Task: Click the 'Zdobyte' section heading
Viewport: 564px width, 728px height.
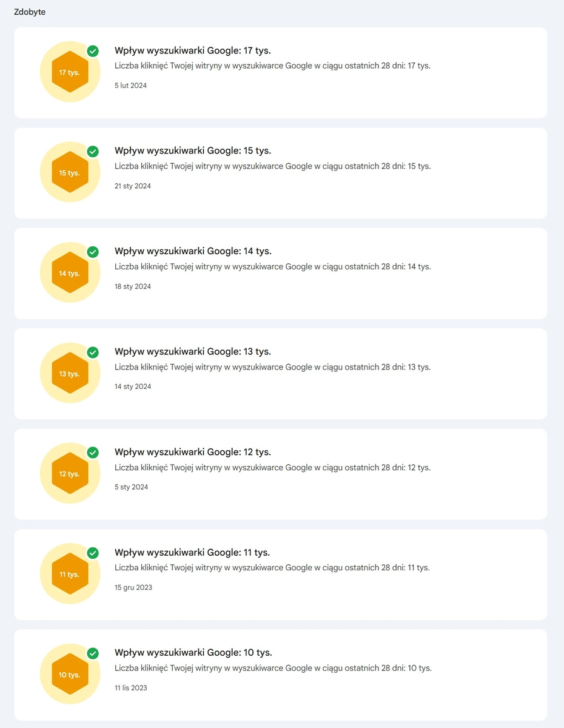Action: 30,12
